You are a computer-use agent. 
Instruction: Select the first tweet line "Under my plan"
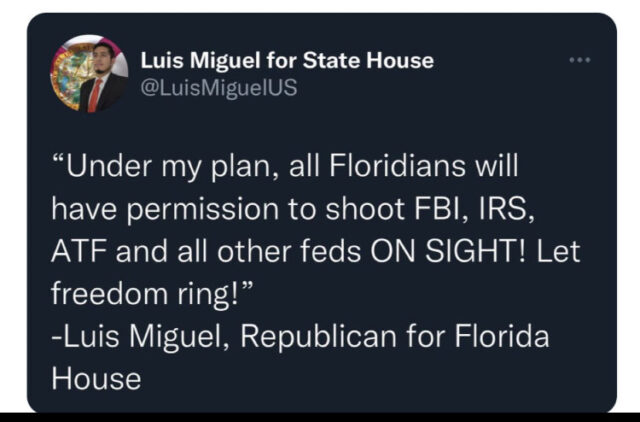(x=285, y=167)
